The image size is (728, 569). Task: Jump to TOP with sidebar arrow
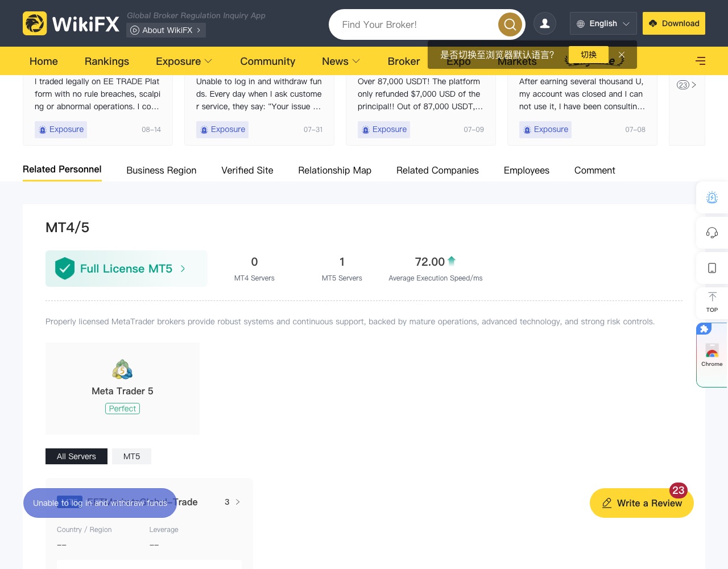712,303
